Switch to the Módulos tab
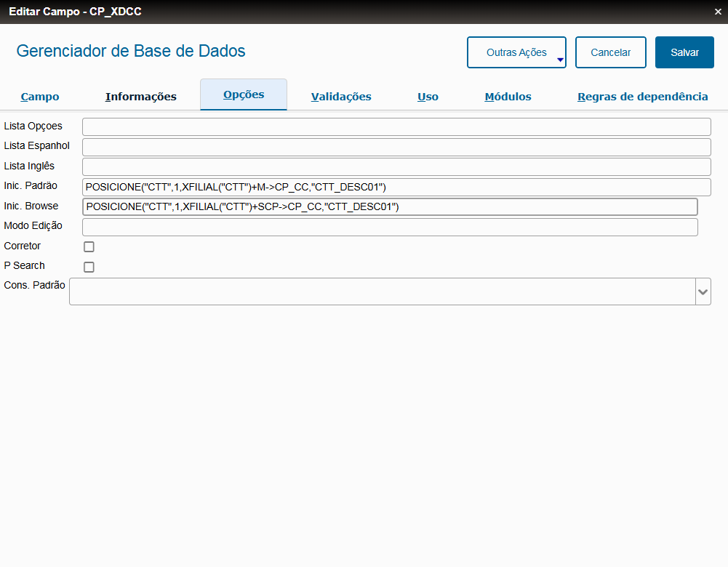Viewport: 728px width, 567px height. point(508,97)
